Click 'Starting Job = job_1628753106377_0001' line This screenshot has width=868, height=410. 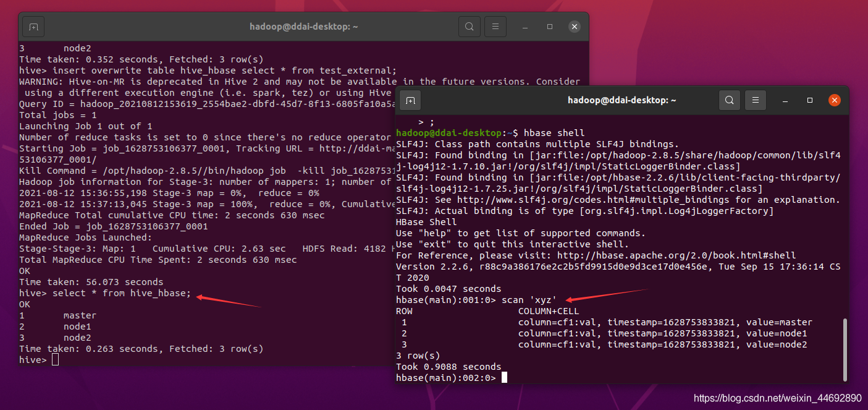point(207,148)
